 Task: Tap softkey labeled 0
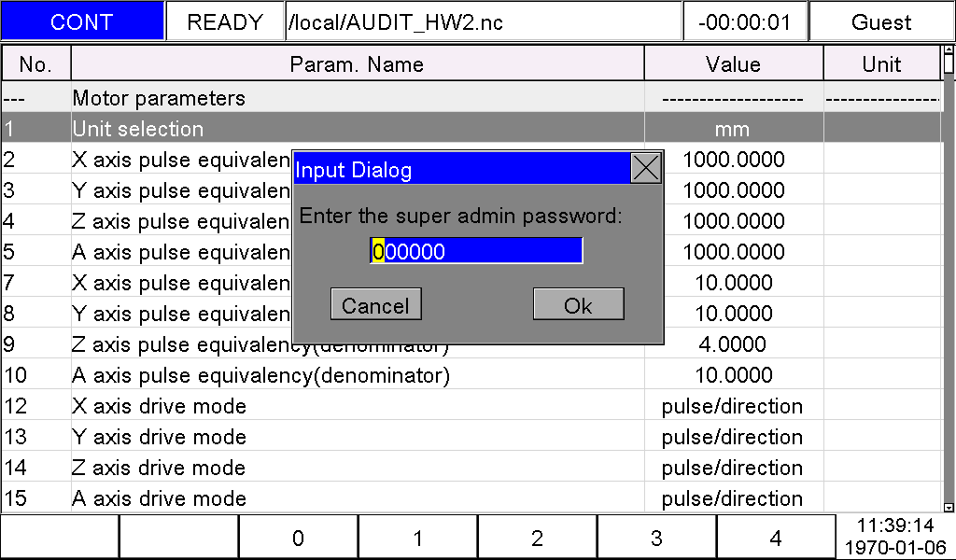click(298, 538)
